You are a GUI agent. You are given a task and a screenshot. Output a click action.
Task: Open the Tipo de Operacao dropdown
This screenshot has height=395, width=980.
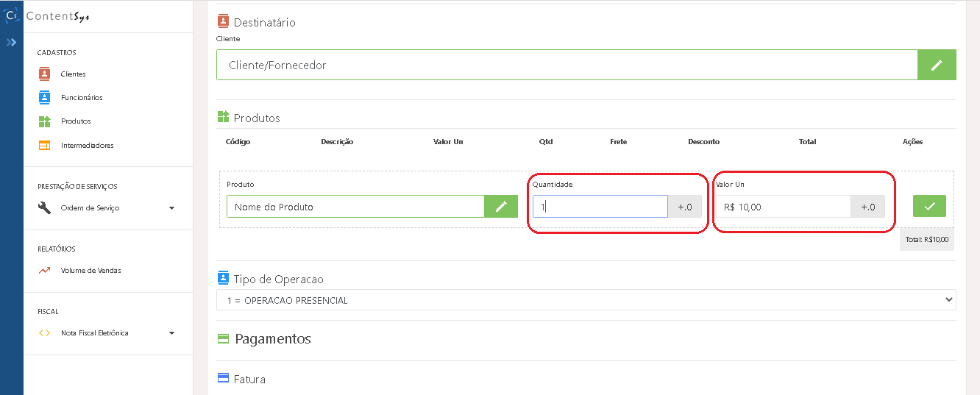point(586,300)
